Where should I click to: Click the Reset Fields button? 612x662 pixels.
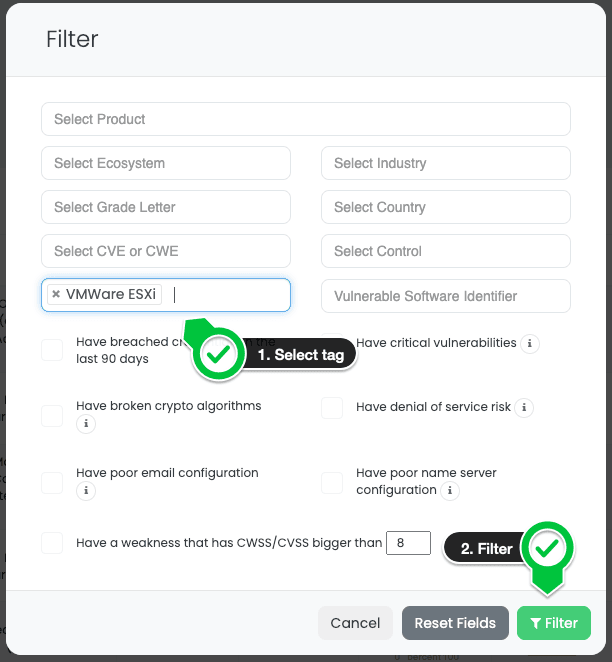coord(455,623)
